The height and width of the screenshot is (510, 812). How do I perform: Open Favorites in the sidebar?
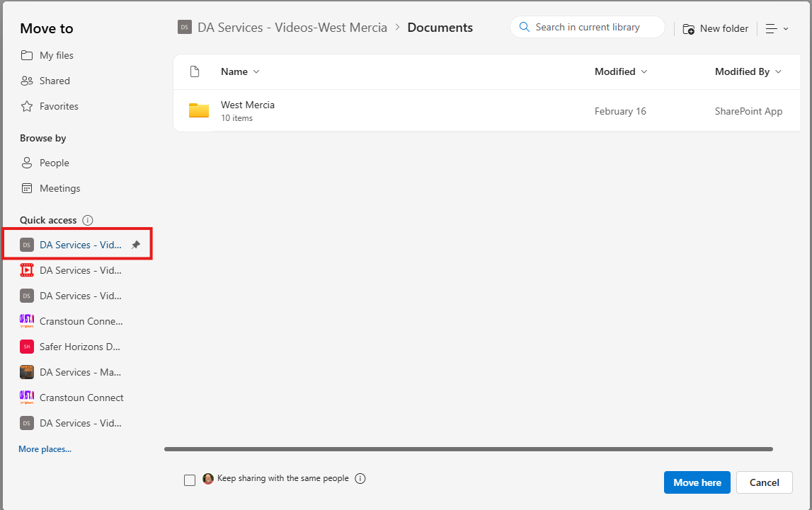[49, 106]
